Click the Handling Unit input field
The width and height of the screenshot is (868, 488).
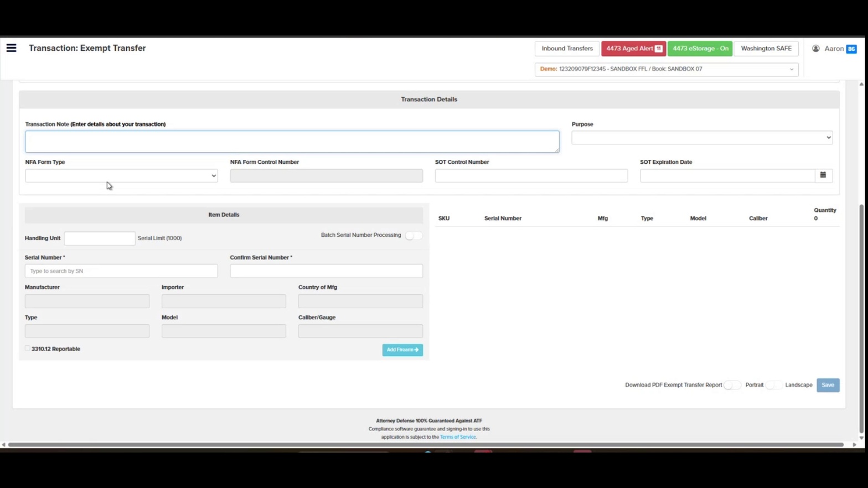pyautogui.click(x=100, y=238)
